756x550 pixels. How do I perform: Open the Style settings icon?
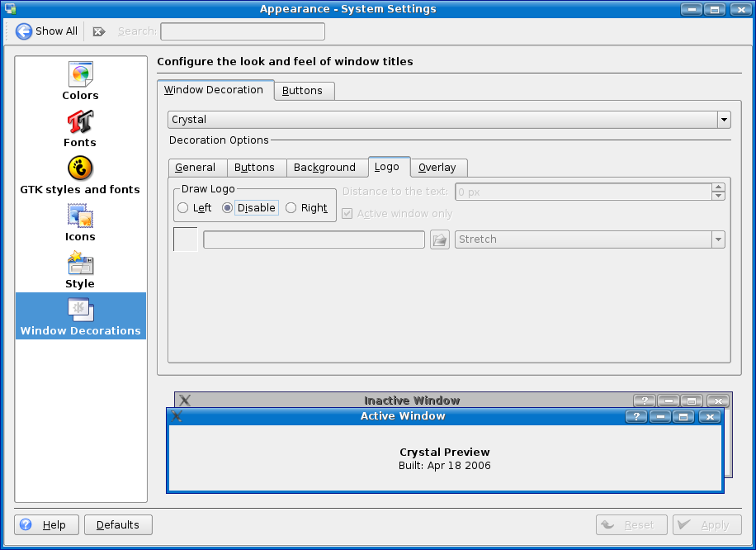click(x=80, y=263)
